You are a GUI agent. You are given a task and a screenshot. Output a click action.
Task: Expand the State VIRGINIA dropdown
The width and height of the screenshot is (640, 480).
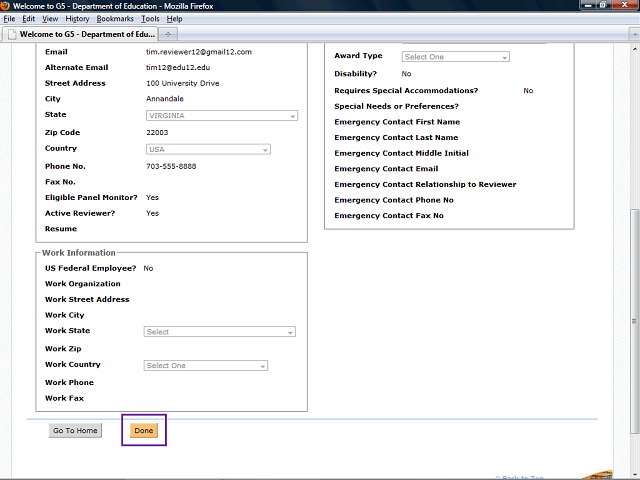pyautogui.click(x=222, y=116)
